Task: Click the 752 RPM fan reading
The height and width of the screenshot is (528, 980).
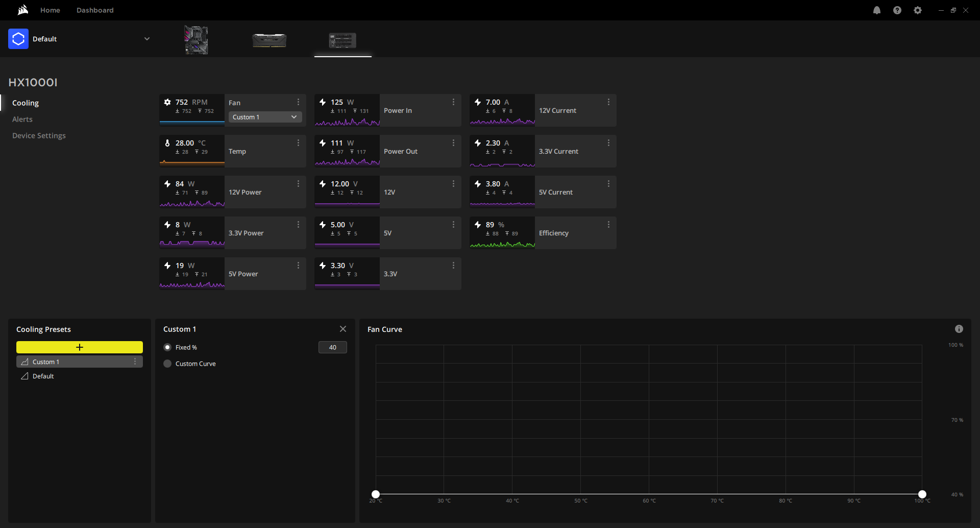Action: click(191, 102)
